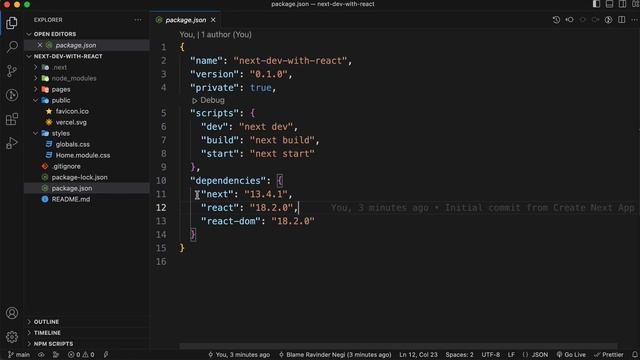The width and height of the screenshot is (640, 360).
Task: Change end of line sequence LF
Action: (x=511, y=355)
